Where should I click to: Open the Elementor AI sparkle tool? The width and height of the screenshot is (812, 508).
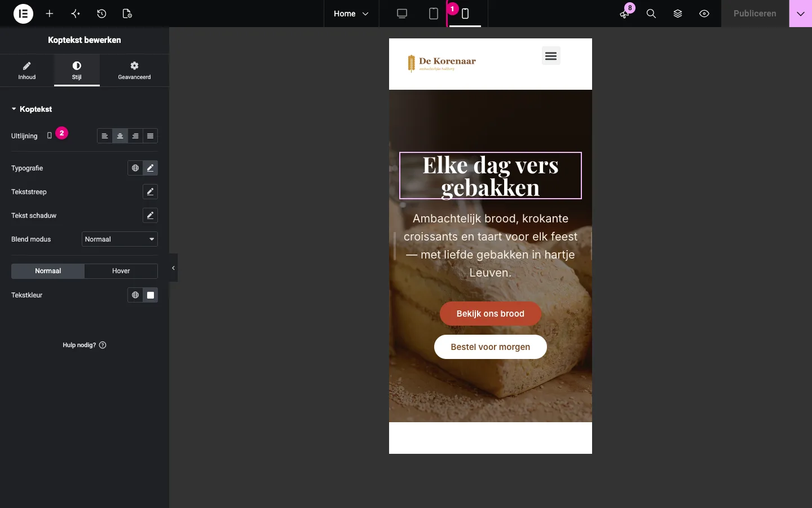tap(76, 14)
